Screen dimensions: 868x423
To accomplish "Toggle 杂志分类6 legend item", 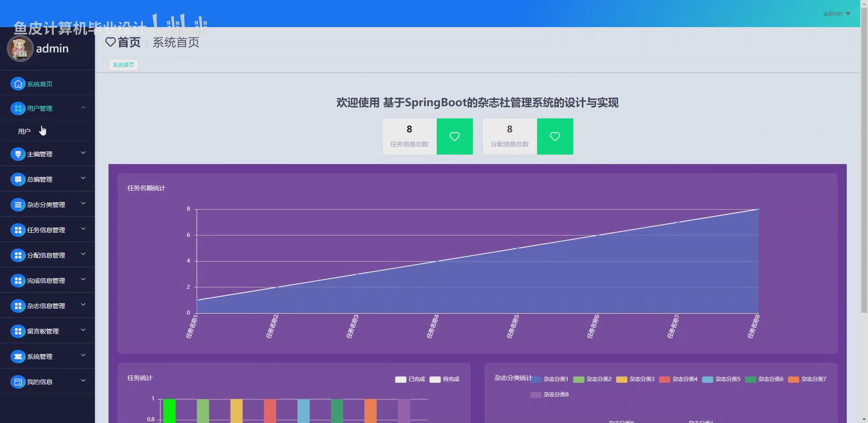I will (764, 379).
